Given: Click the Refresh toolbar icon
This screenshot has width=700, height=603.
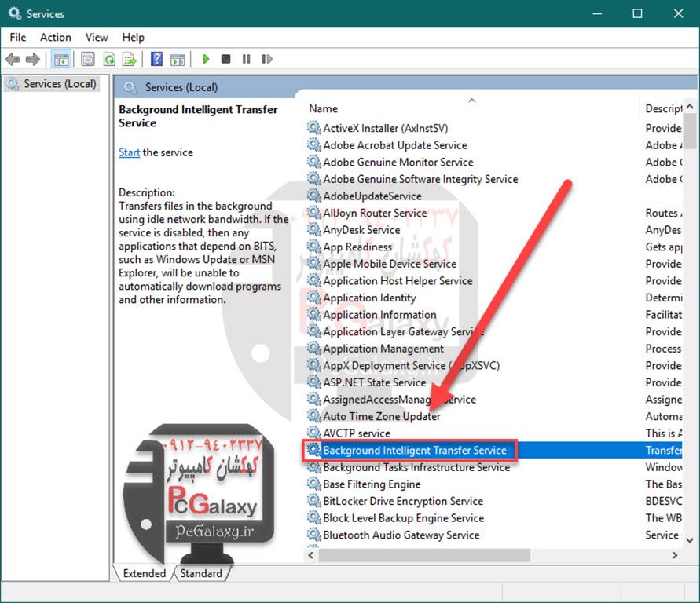Looking at the screenshot, I should coord(108,59).
